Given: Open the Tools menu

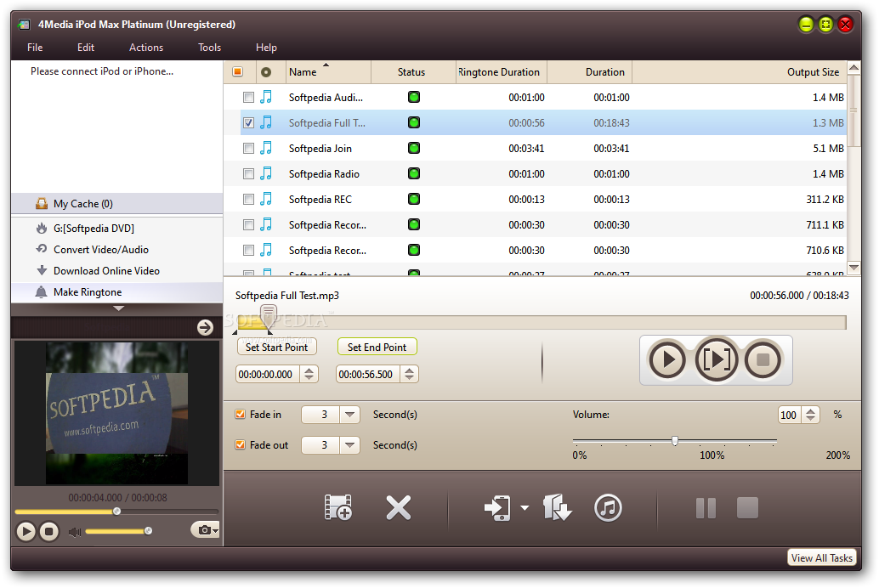Looking at the screenshot, I should tap(210, 48).
